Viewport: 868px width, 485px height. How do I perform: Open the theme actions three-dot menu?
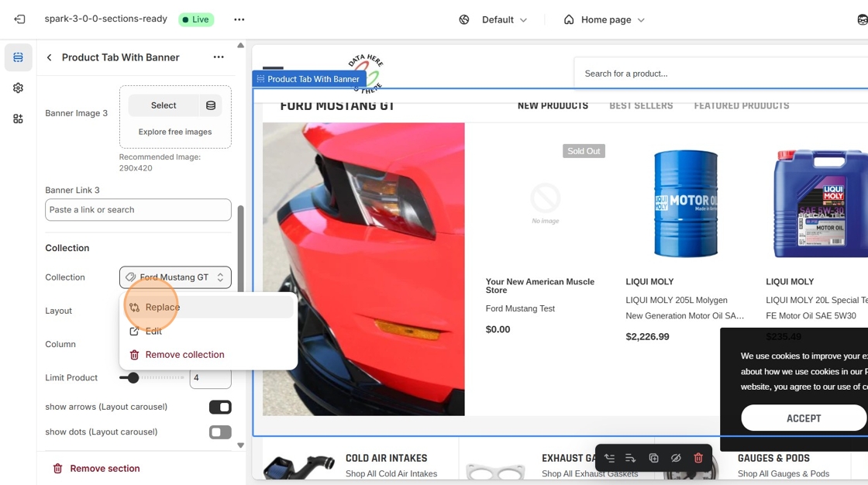(239, 19)
